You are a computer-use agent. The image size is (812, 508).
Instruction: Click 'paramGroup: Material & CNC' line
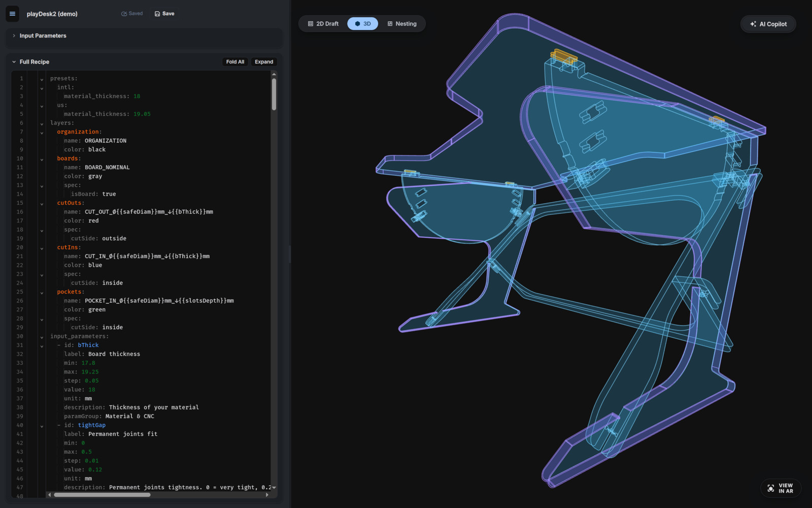coord(109,417)
